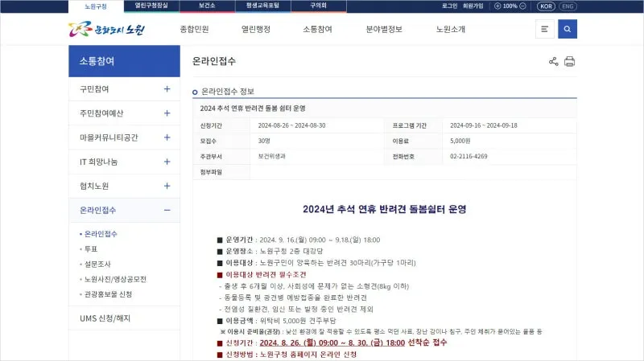Expand the 마을커뮤니티공간 sidebar section
Image resolution: width=644 pixels, height=361 pixels.
(167, 137)
